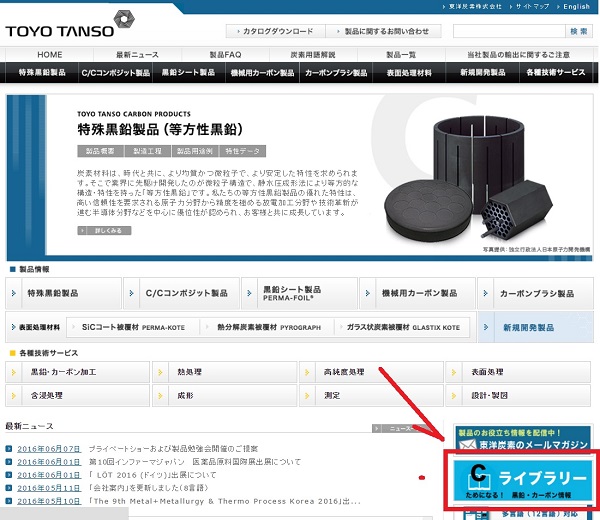Open news The 9th Metal+Metallurgy Korea 2016
This screenshot has height=520, width=600.
pyautogui.click(x=225, y=501)
